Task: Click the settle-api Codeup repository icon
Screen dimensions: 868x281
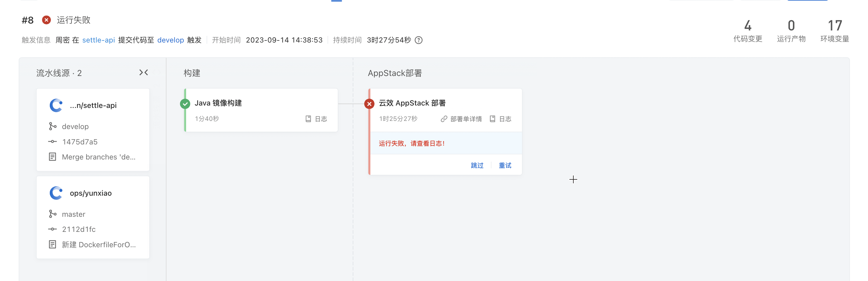Action: [x=56, y=105]
